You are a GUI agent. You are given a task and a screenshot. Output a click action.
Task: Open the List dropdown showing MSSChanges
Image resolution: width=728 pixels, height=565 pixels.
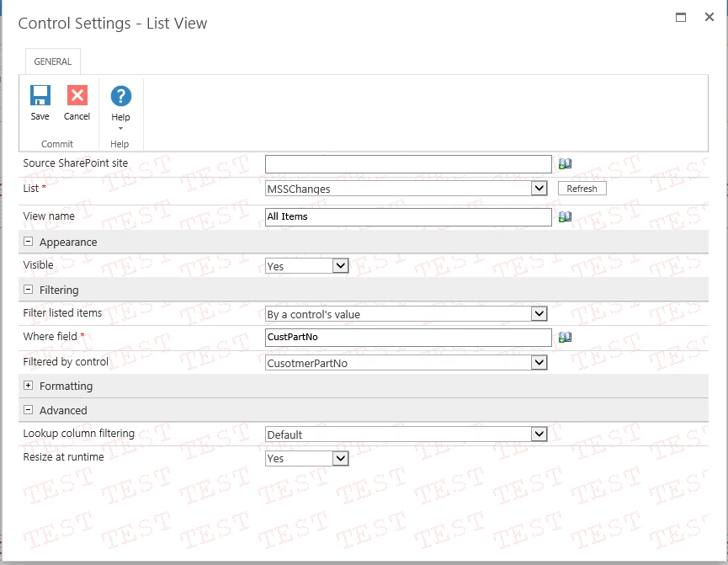click(x=407, y=189)
